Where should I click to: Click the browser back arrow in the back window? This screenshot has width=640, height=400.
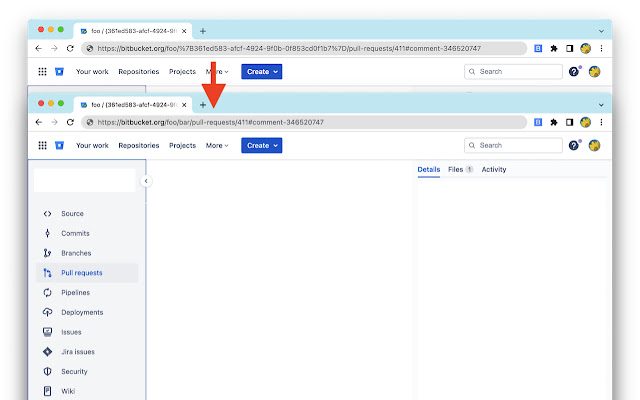[x=39, y=48]
